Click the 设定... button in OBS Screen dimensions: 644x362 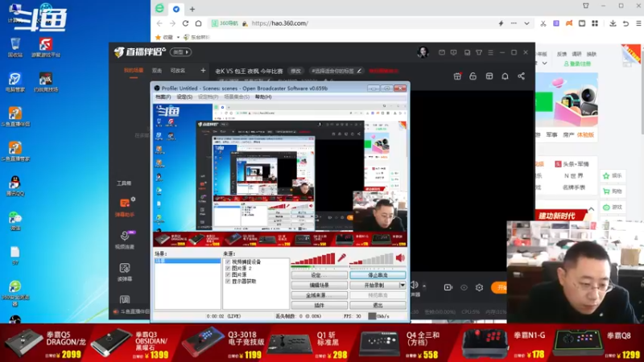coord(320,275)
